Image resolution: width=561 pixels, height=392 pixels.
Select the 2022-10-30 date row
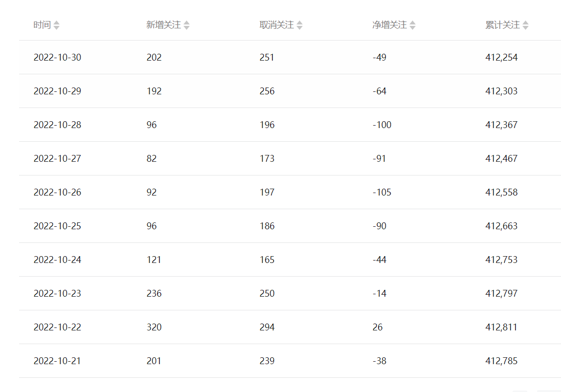pos(290,57)
